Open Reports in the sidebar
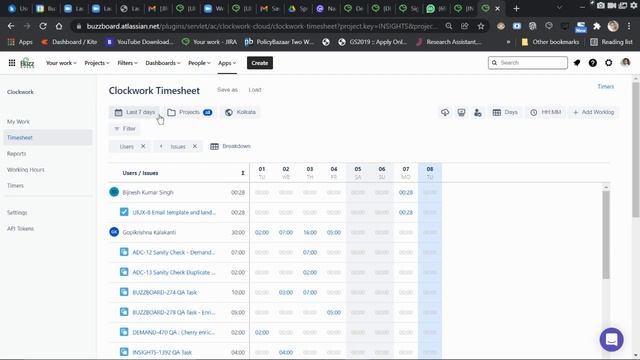 [x=17, y=153]
